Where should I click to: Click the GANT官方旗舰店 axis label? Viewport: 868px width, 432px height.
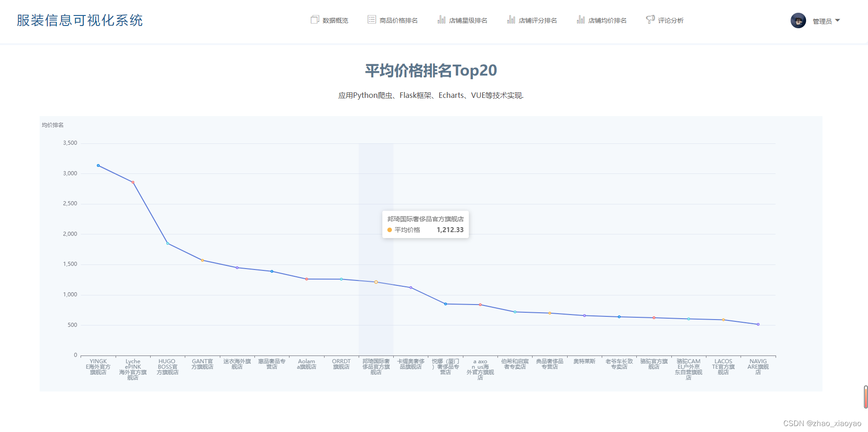point(203,364)
